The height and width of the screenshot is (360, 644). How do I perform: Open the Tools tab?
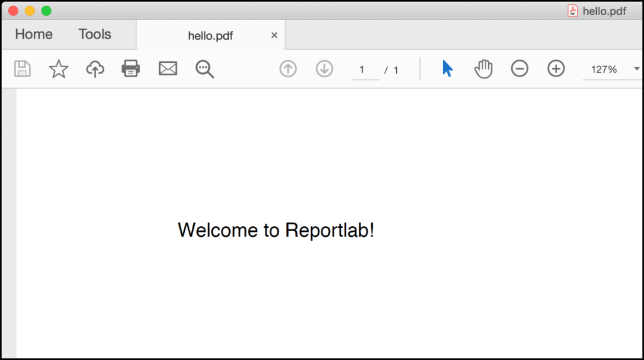click(95, 34)
